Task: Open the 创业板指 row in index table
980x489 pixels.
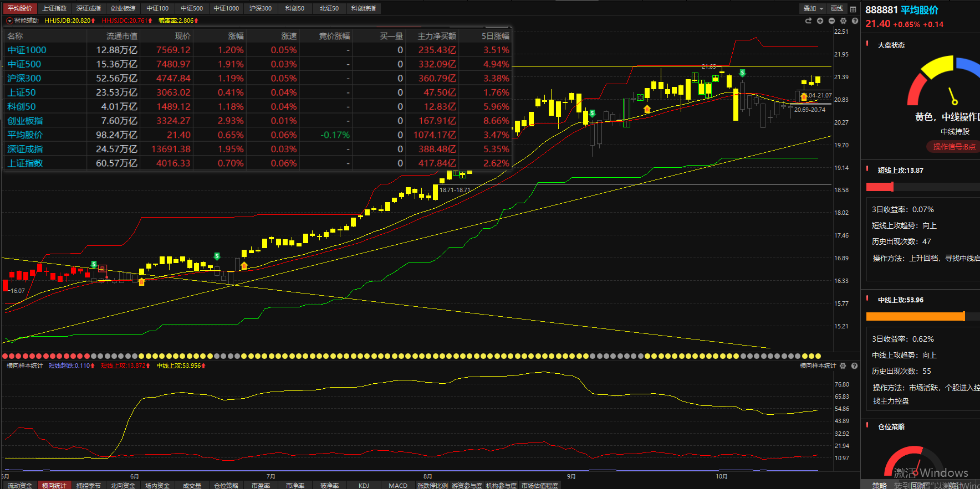Action: [x=25, y=121]
